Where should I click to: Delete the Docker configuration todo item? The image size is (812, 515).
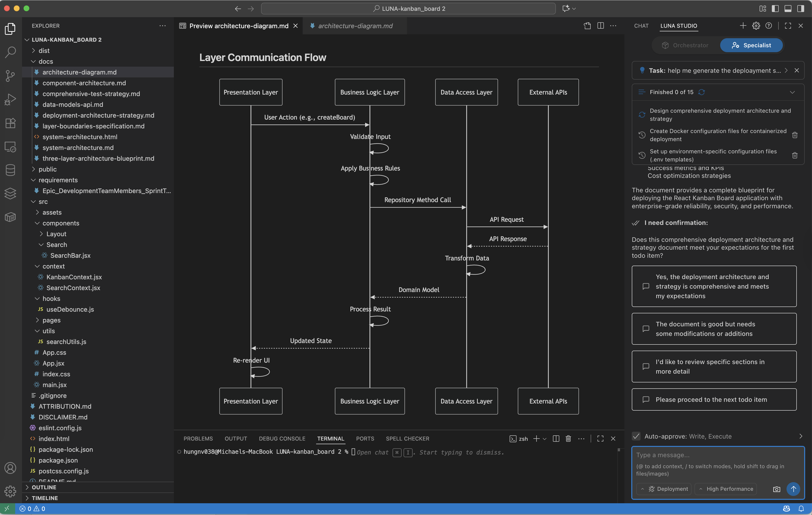pos(795,135)
